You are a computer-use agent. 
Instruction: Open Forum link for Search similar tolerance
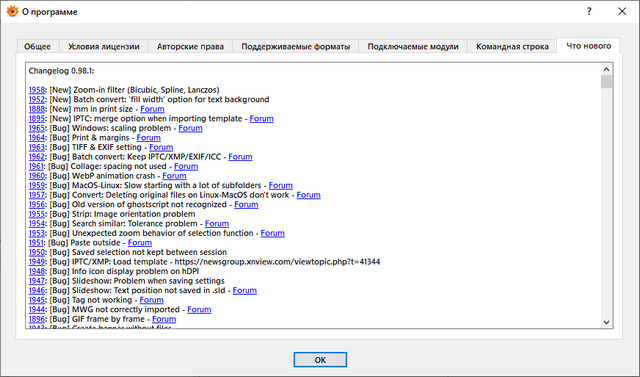217,224
